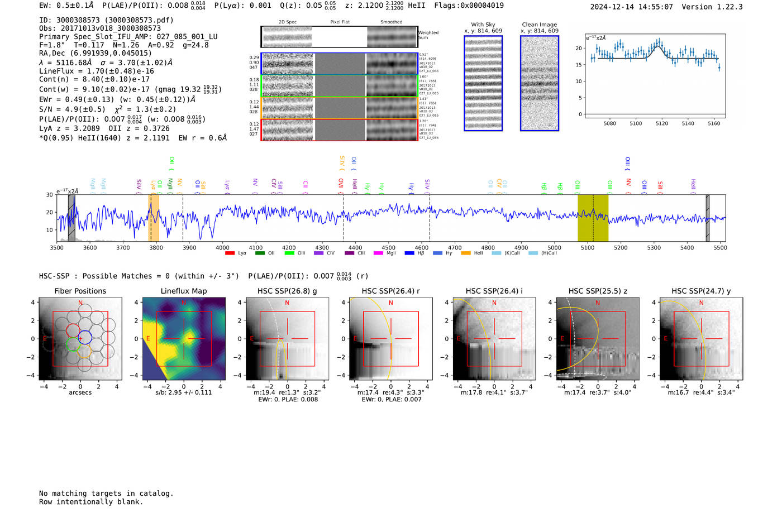Select the red-outlined fiber 2D spectrum row

pyautogui.click(x=340, y=130)
